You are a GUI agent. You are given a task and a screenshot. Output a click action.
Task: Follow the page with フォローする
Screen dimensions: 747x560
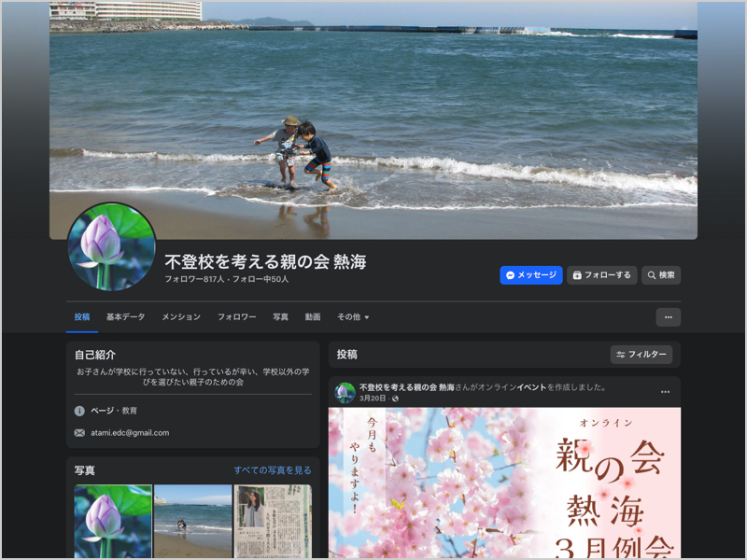coord(602,274)
